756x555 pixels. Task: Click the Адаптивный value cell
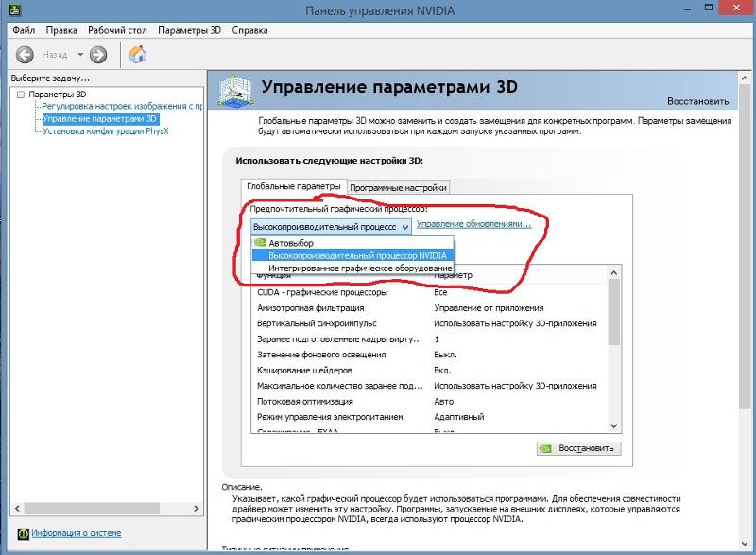pyautogui.click(x=459, y=417)
